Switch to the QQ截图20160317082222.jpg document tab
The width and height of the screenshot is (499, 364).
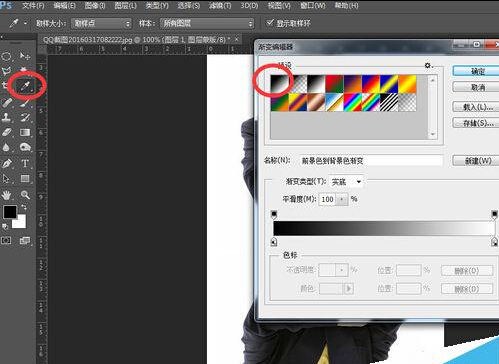pyautogui.click(x=137, y=40)
